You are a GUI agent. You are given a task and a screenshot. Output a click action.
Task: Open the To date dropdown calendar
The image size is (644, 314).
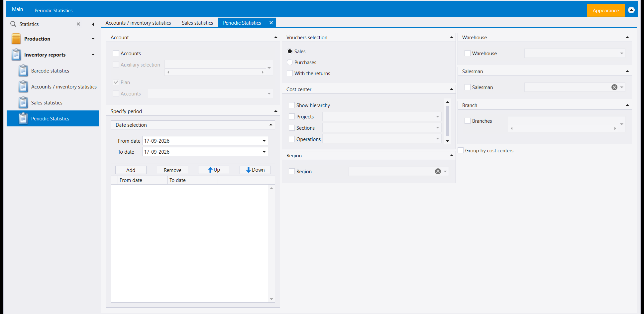(x=264, y=152)
